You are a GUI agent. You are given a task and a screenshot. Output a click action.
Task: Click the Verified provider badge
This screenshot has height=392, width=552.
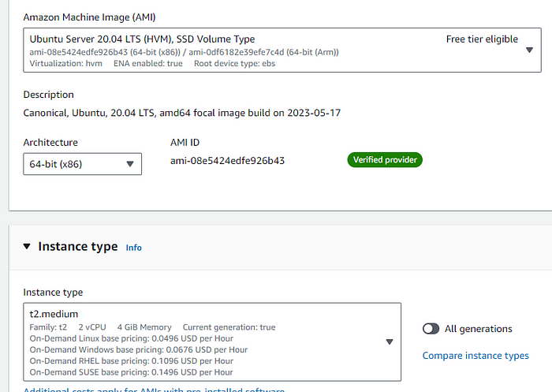coord(385,160)
